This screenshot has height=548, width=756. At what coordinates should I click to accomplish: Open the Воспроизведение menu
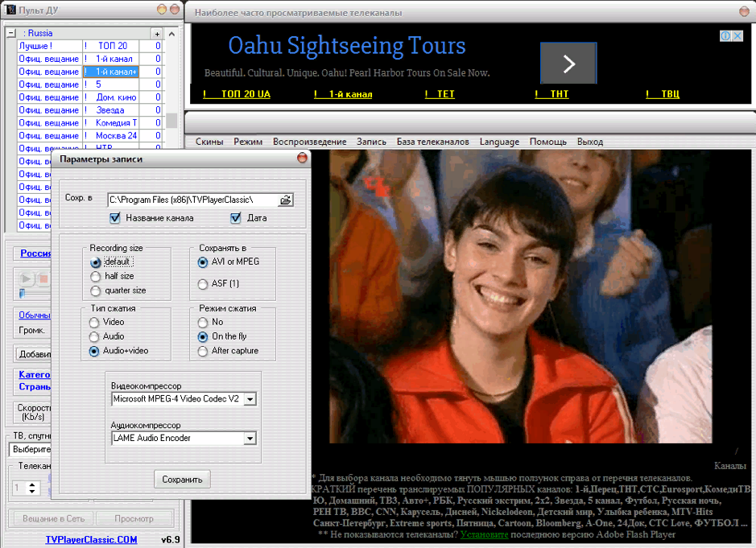309,142
